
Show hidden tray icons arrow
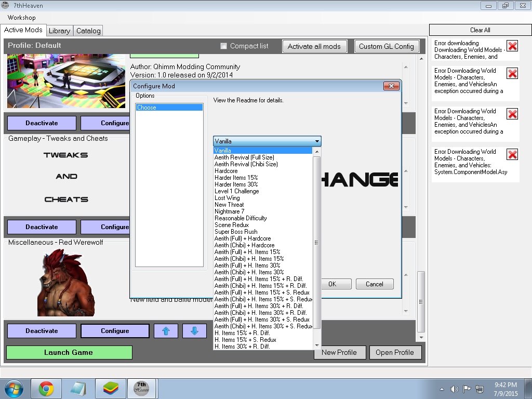(442, 389)
